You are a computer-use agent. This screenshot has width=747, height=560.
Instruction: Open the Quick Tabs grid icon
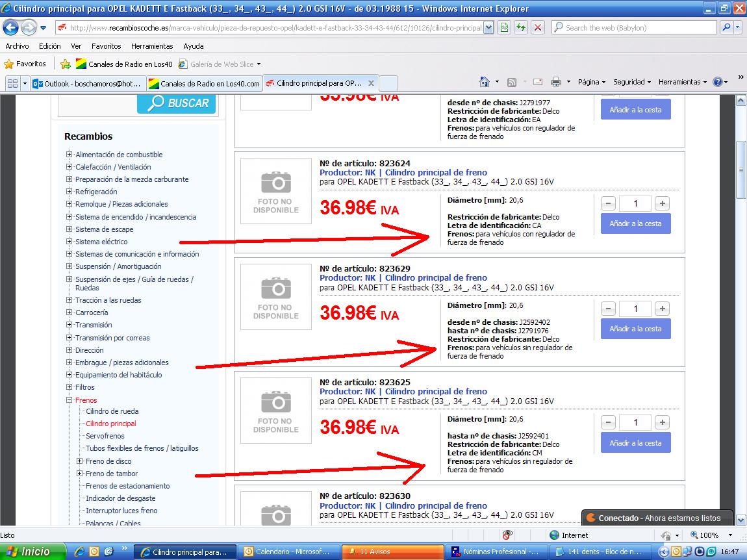(x=12, y=84)
